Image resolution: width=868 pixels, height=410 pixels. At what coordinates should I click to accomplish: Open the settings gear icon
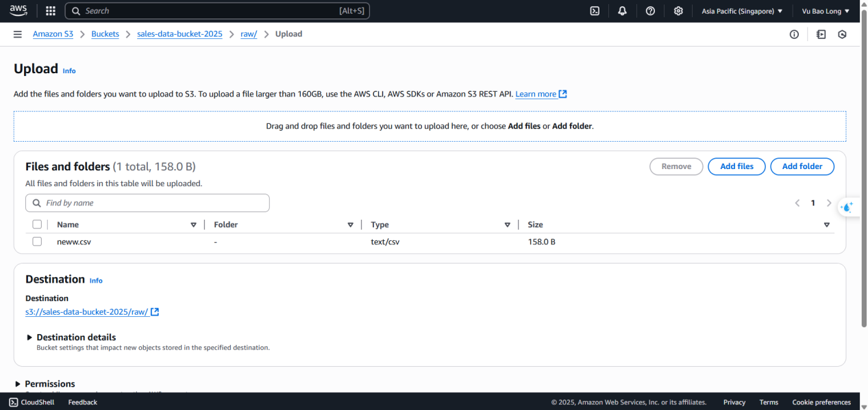tap(678, 11)
